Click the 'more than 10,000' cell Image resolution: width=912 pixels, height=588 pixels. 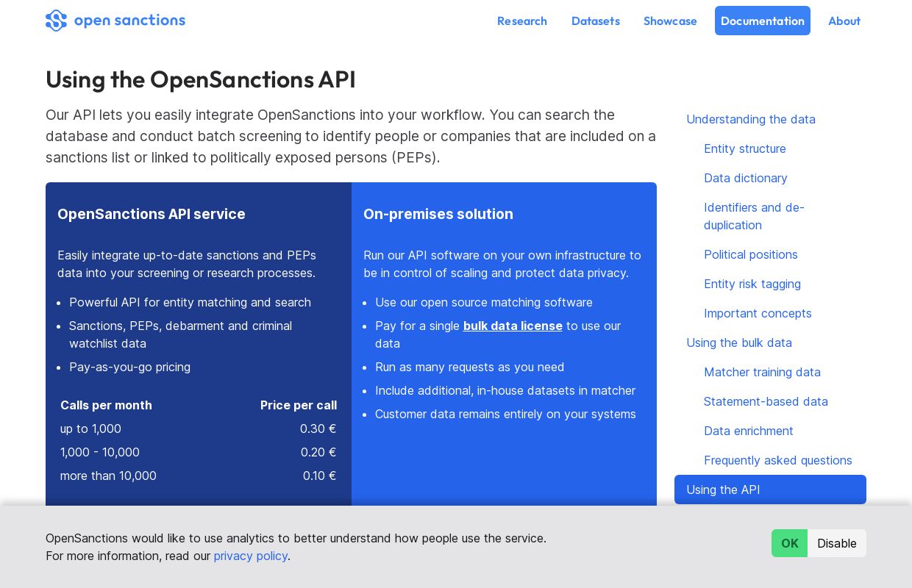coord(108,476)
